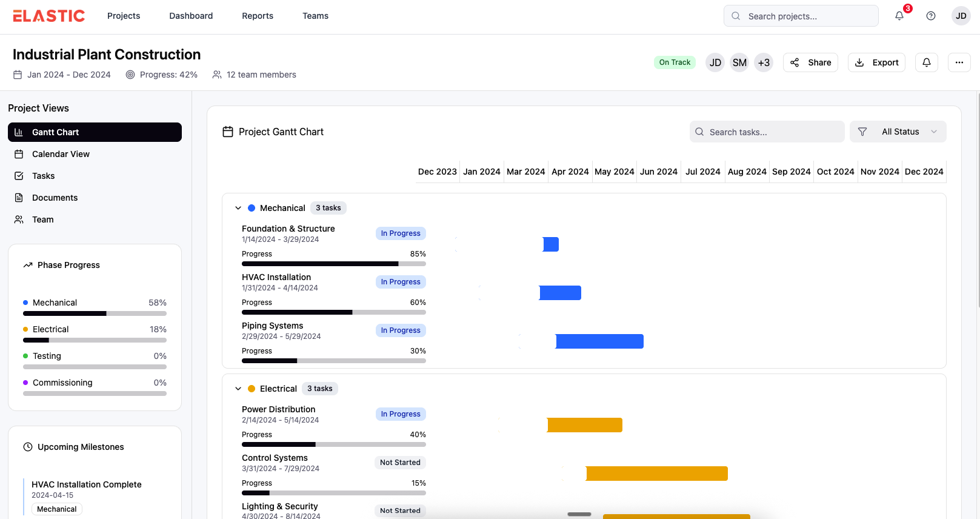Open the Documents view in sidebar

click(x=55, y=198)
